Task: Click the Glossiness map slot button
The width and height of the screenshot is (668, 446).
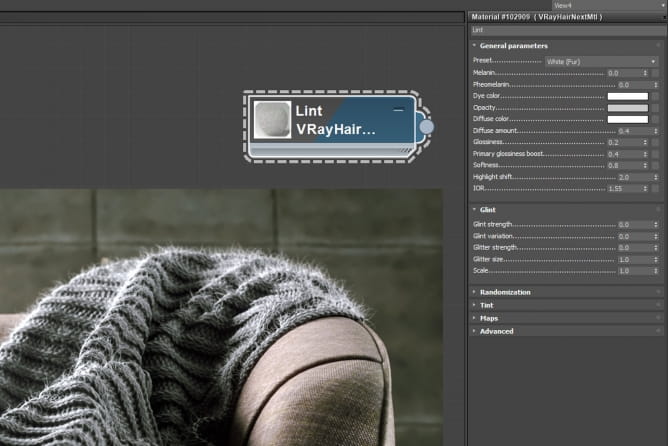Action: coord(655,143)
